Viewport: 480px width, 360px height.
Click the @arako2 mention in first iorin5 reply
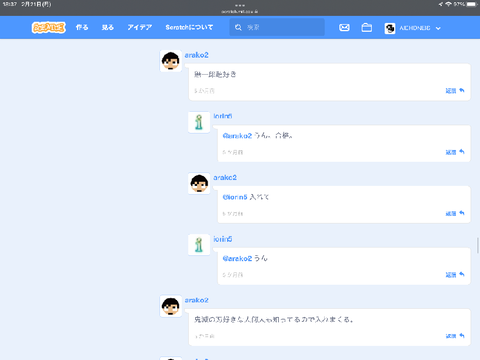[x=237, y=136]
